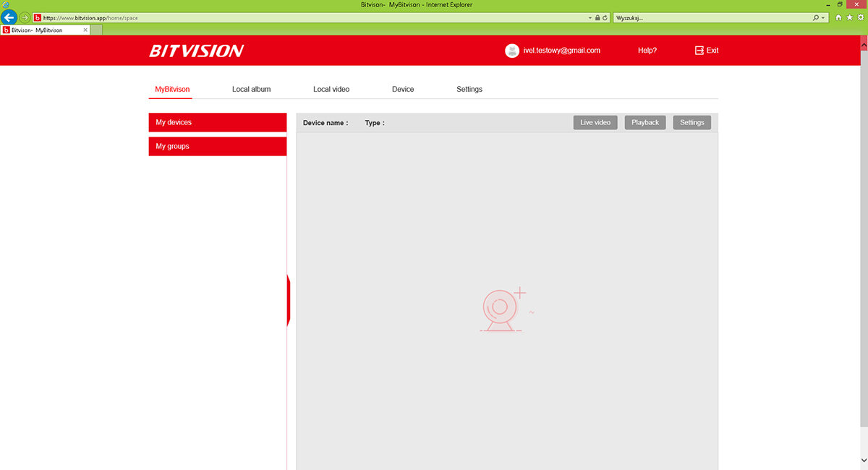Expand the search provider dropdown

823,17
